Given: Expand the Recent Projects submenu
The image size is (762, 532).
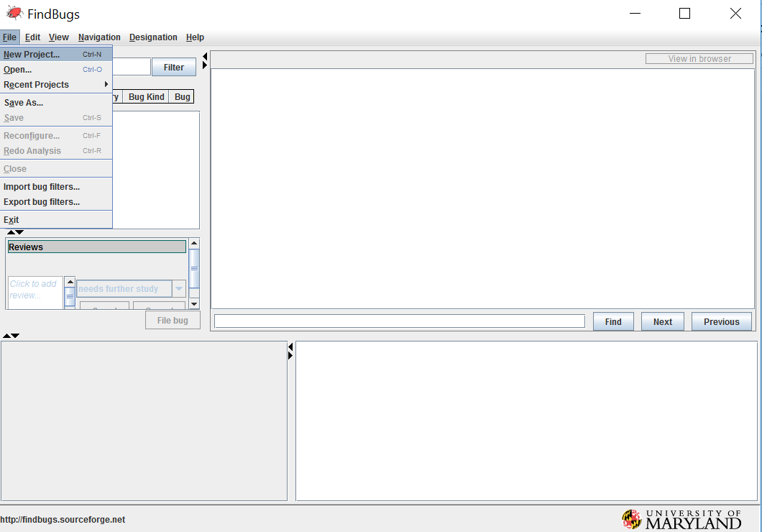Looking at the screenshot, I should 56,85.
